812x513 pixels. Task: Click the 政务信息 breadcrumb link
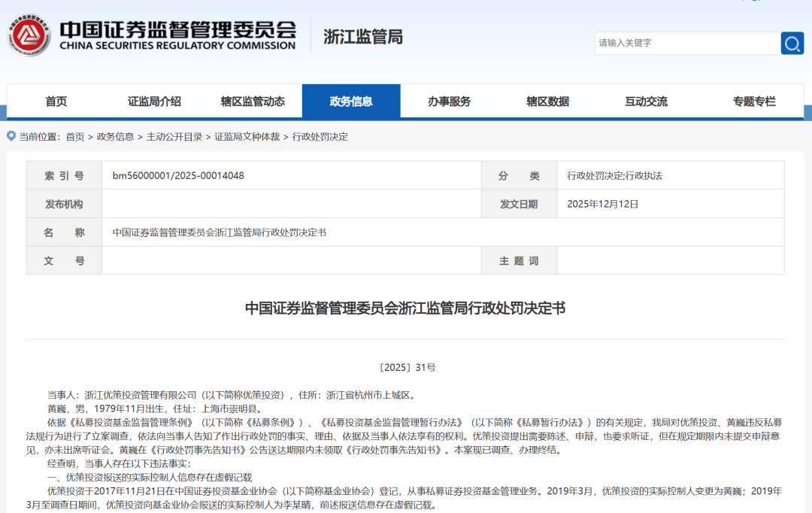115,137
